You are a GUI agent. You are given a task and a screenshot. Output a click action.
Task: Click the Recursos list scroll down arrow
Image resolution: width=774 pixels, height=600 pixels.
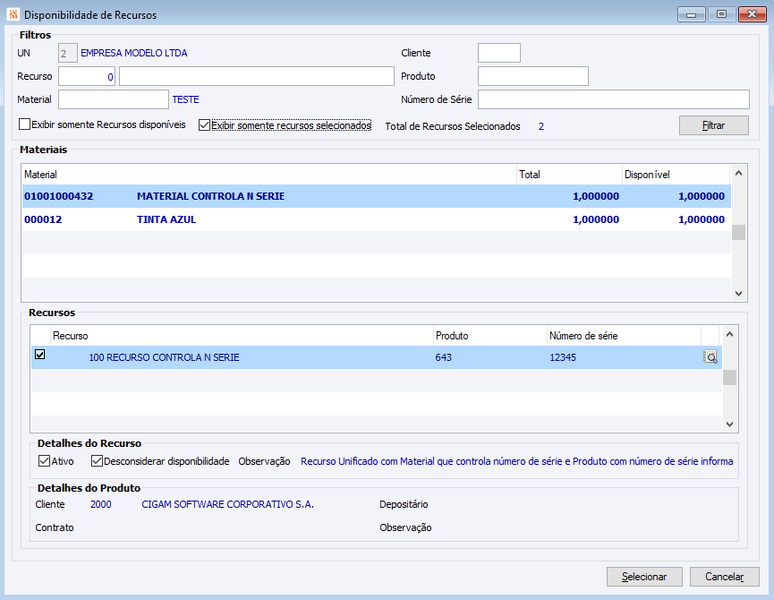pyautogui.click(x=730, y=424)
